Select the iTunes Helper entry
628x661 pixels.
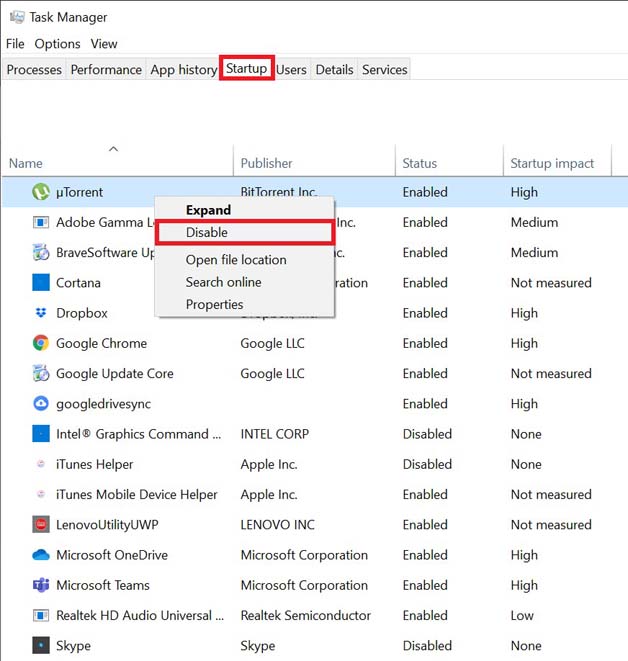(94, 465)
